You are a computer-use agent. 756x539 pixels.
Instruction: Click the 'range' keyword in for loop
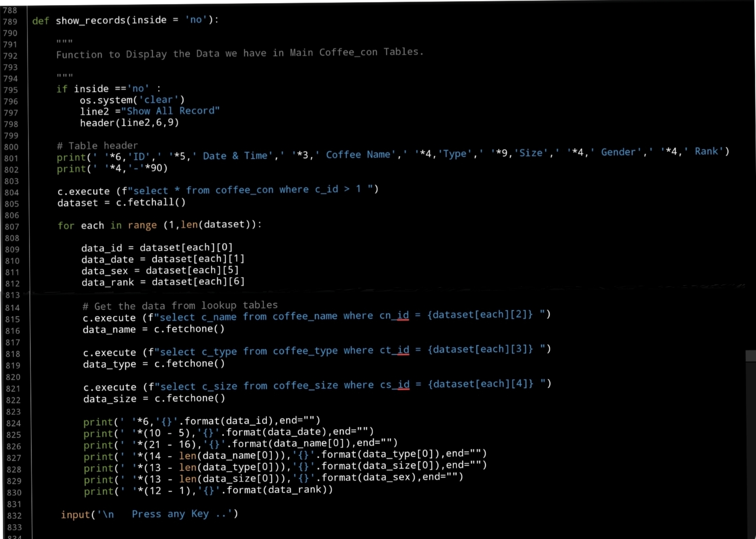142,225
